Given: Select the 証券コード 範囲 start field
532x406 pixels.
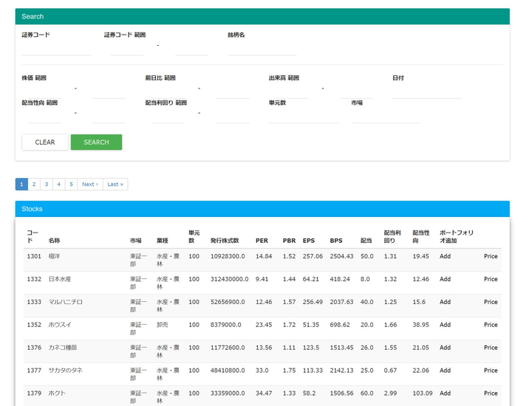Looking at the screenshot, I should click(127, 49).
